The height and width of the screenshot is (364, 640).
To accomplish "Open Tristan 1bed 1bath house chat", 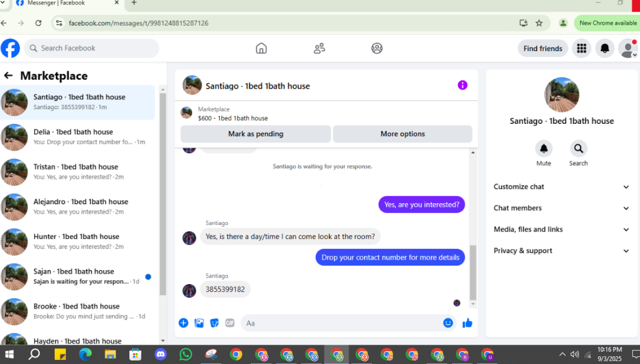I will (x=78, y=171).
